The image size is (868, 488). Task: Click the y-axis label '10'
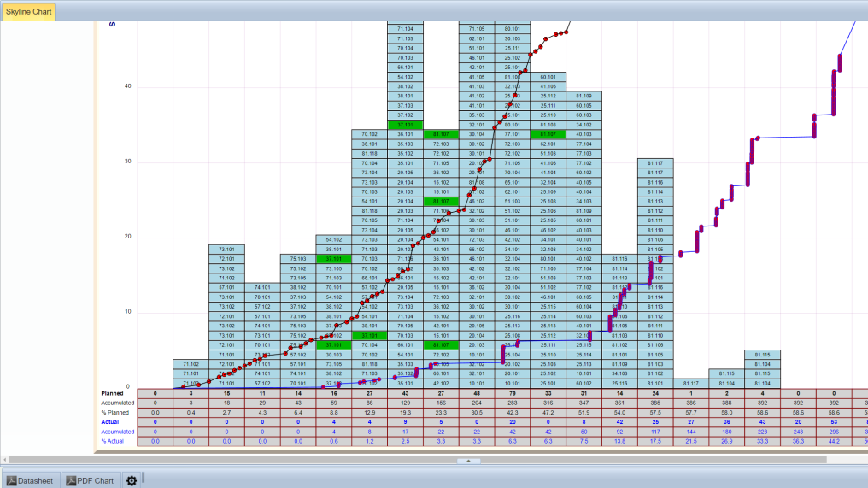pyautogui.click(x=128, y=312)
